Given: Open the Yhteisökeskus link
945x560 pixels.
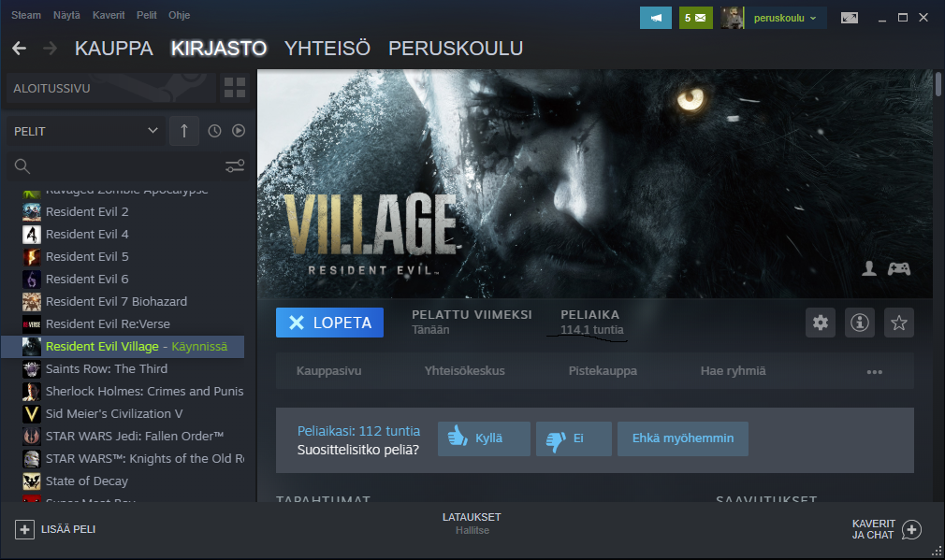Looking at the screenshot, I should (465, 371).
